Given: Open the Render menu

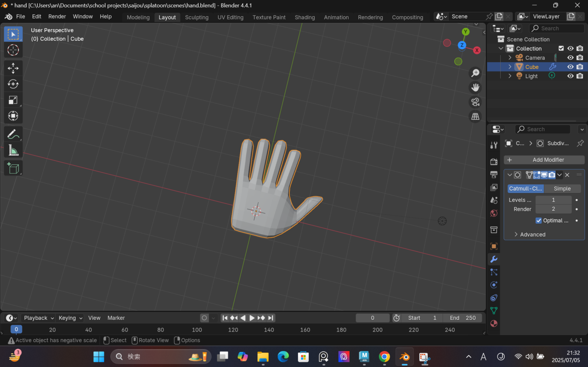Looking at the screenshot, I should point(57,17).
